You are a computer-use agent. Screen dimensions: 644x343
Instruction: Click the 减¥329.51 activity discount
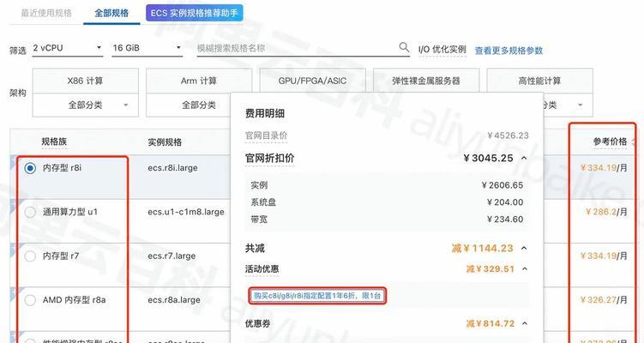(490, 268)
